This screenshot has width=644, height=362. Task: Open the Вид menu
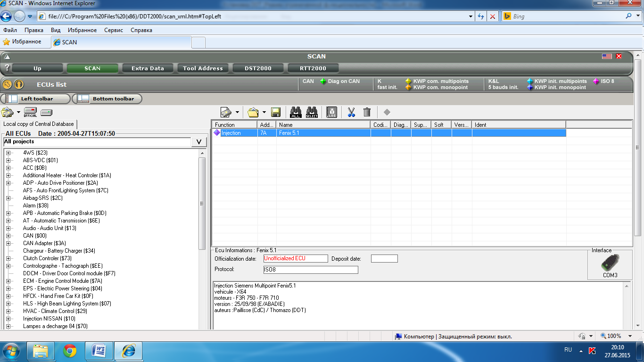coord(56,30)
